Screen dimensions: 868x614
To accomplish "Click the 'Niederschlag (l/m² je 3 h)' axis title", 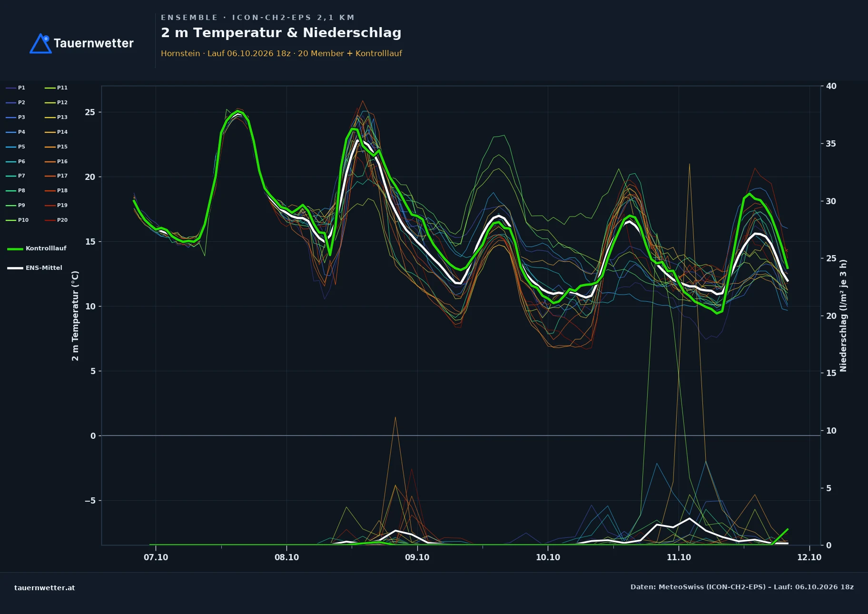I will click(x=843, y=316).
